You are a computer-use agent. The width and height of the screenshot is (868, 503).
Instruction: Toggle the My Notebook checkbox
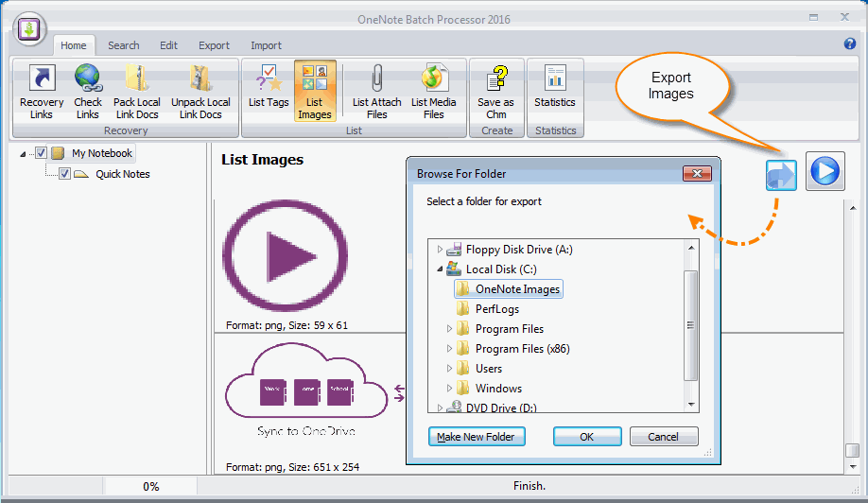pos(41,153)
